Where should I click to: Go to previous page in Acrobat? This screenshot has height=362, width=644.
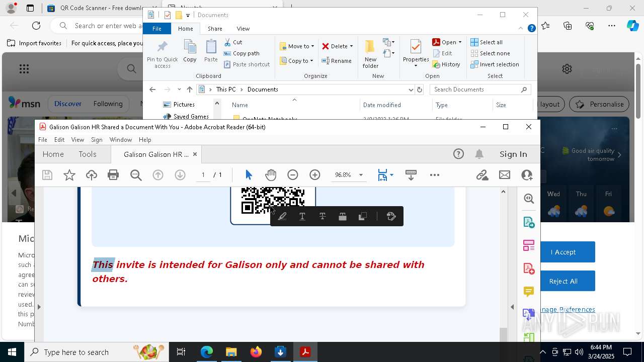[158, 175]
